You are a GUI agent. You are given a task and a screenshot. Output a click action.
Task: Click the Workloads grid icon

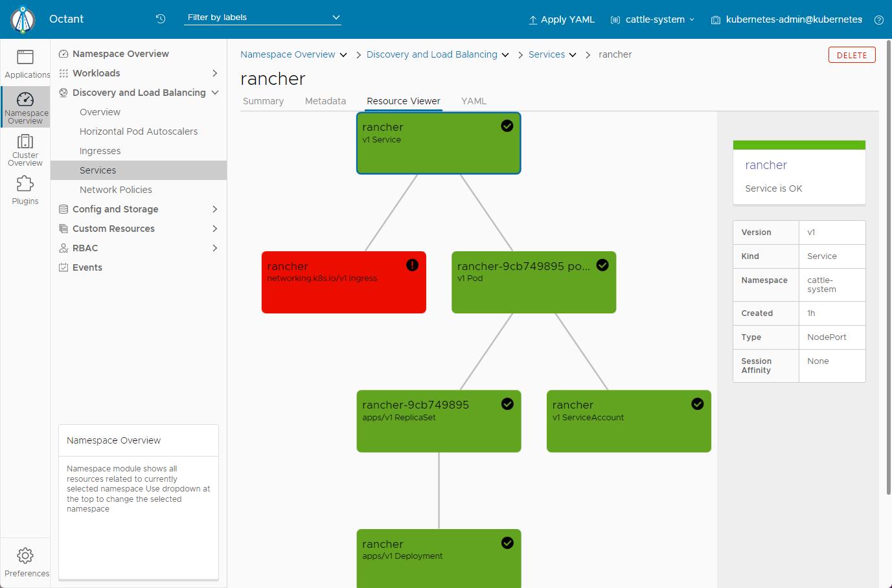(x=63, y=73)
